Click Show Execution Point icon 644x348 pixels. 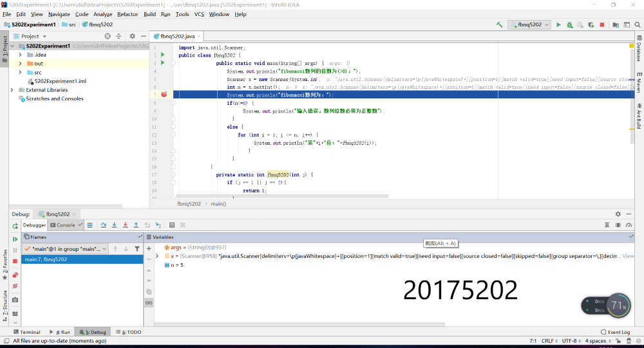[90, 225]
